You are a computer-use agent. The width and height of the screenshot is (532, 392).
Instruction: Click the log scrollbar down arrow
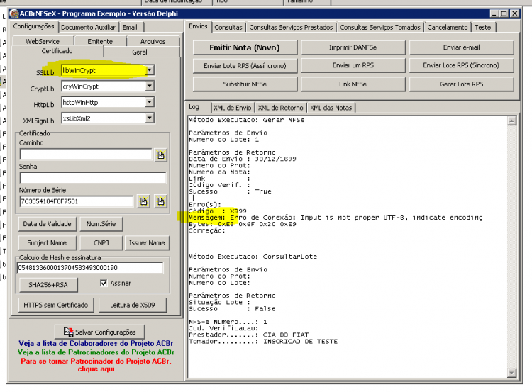click(x=511, y=373)
